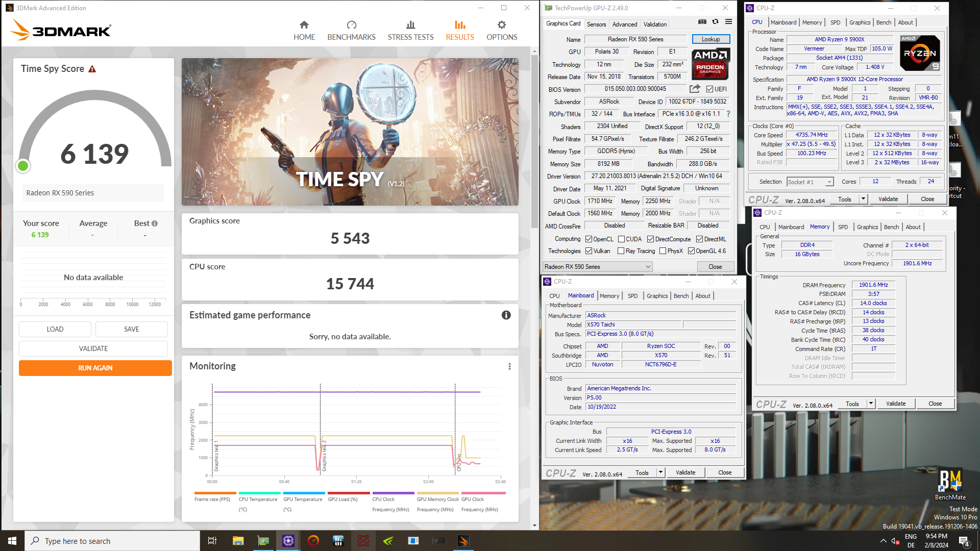The image size is (980, 551).
Task: Switch to CPU-Z taskbar icon
Action: [x=288, y=541]
